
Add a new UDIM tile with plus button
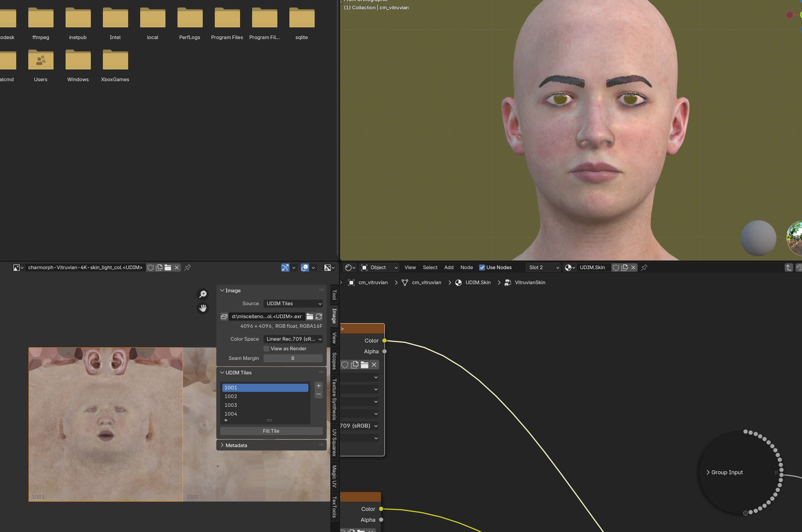319,385
